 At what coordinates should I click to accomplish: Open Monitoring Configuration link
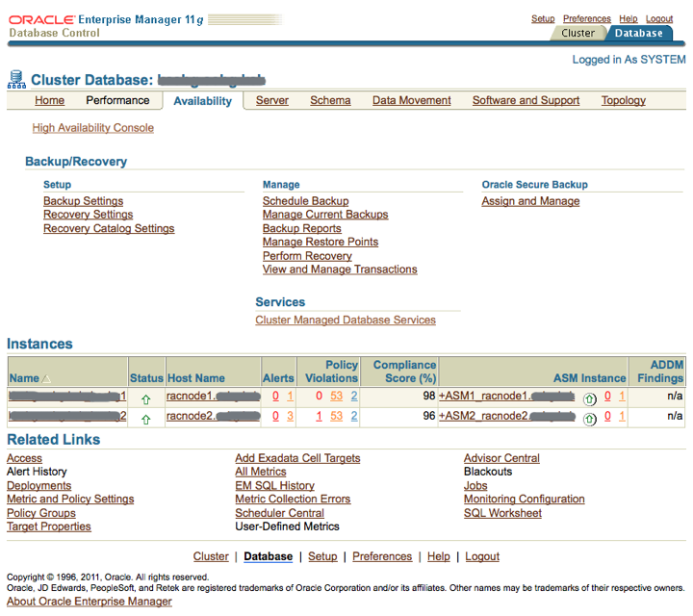pyautogui.click(x=525, y=499)
